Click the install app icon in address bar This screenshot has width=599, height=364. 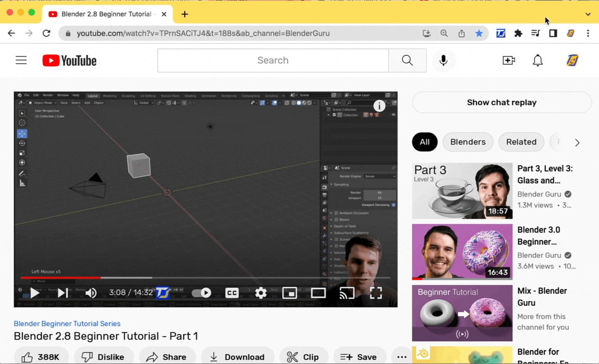click(426, 33)
